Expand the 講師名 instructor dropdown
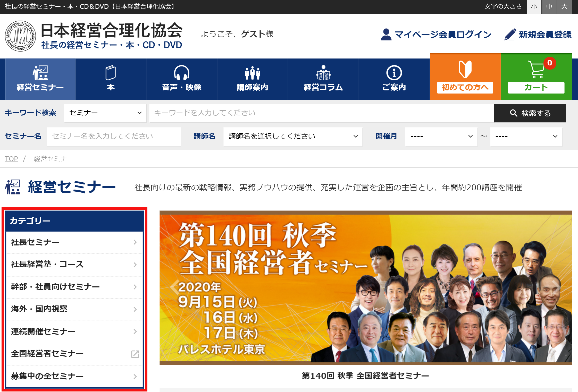Image resolution: width=578 pixels, height=392 pixels. [x=293, y=136]
